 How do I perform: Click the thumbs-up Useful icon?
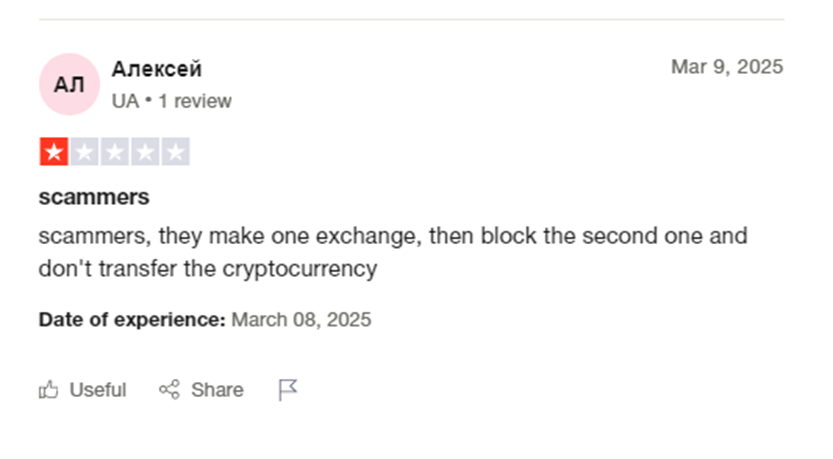[48, 390]
